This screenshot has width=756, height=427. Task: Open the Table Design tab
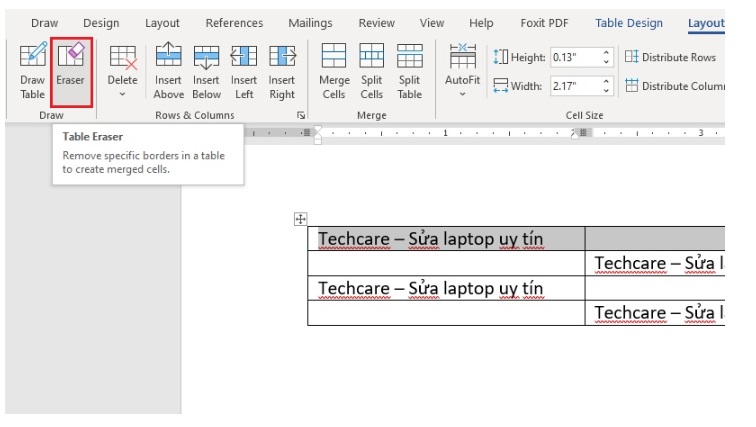coord(629,23)
